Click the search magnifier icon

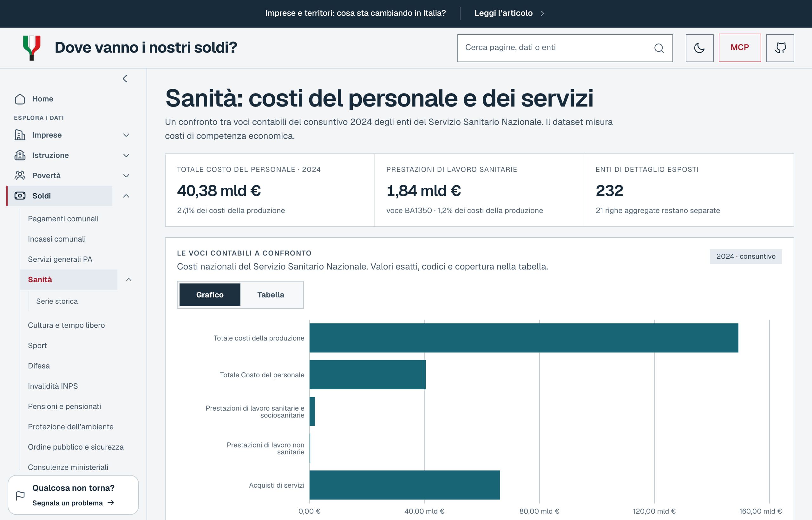pyautogui.click(x=659, y=48)
